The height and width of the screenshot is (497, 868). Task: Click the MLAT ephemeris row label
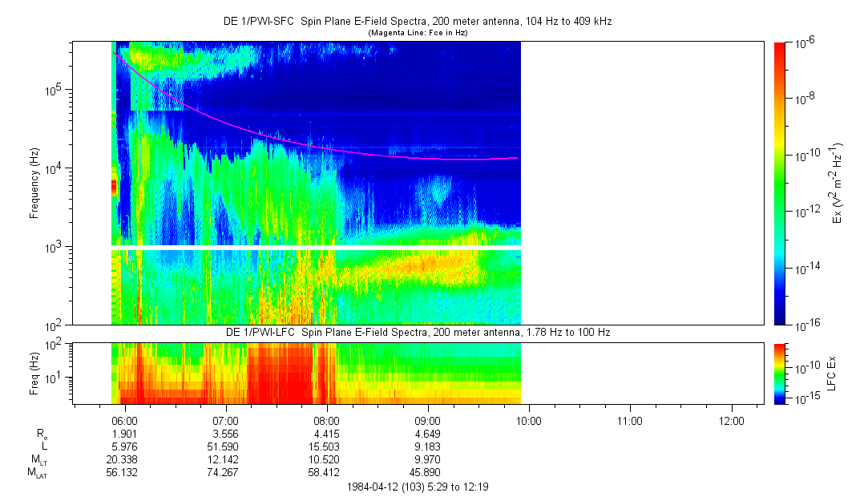tap(37, 473)
